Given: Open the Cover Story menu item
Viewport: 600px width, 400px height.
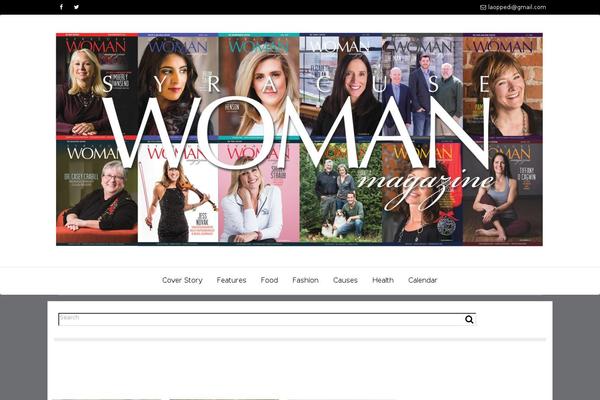Looking at the screenshot, I should click(x=182, y=280).
